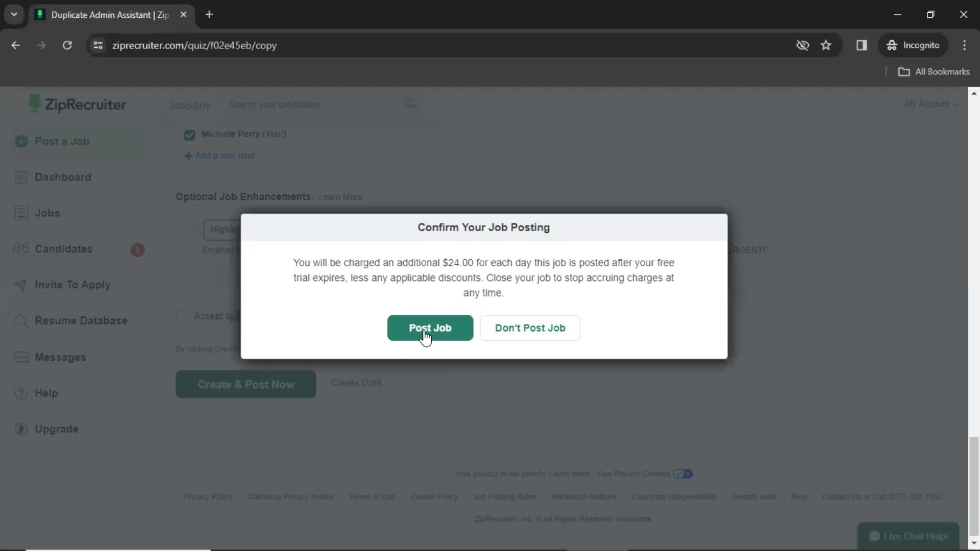Screen dimensions: 980x551
Task: Open Post a Job plus icon
Action: [21, 141]
